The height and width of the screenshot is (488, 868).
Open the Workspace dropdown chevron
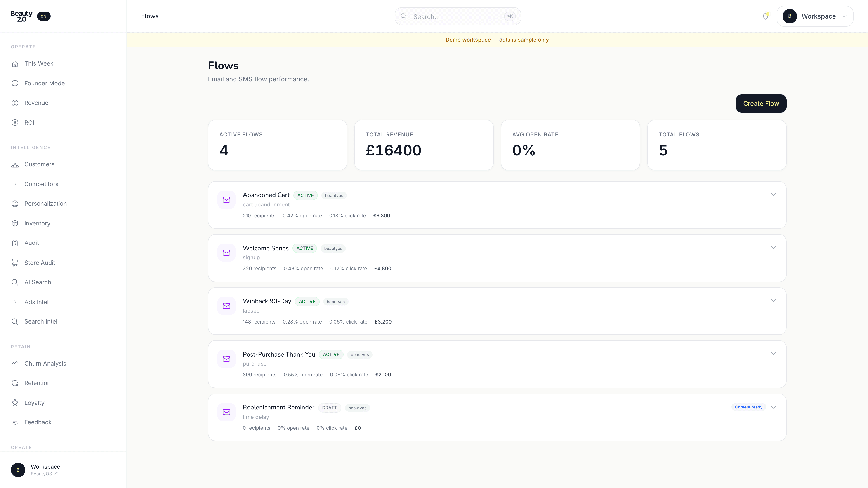(x=844, y=16)
